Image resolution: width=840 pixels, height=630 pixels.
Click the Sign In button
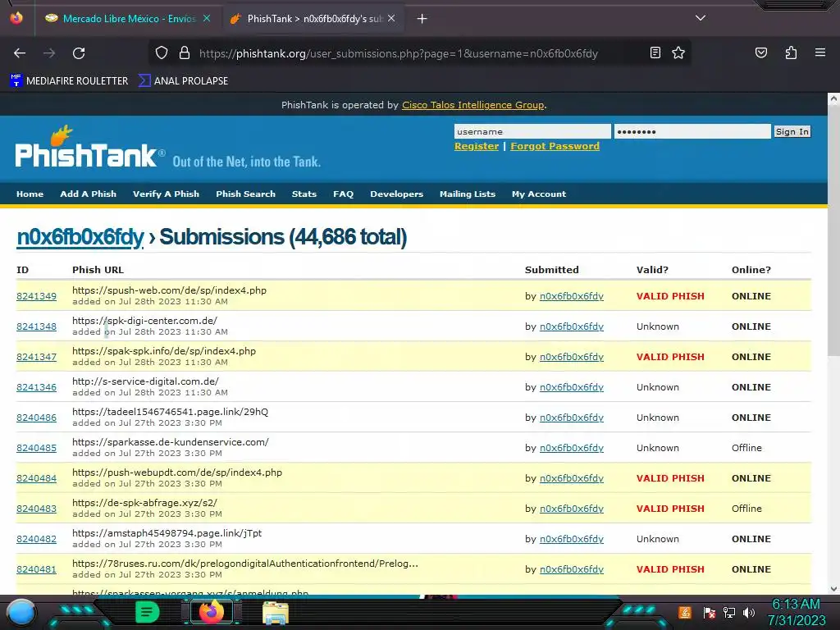[792, 132]
